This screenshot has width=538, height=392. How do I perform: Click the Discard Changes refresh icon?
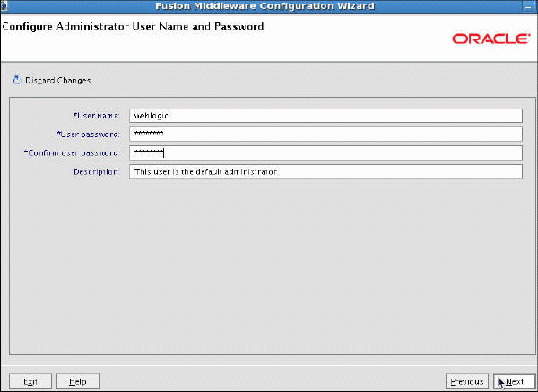16,80
